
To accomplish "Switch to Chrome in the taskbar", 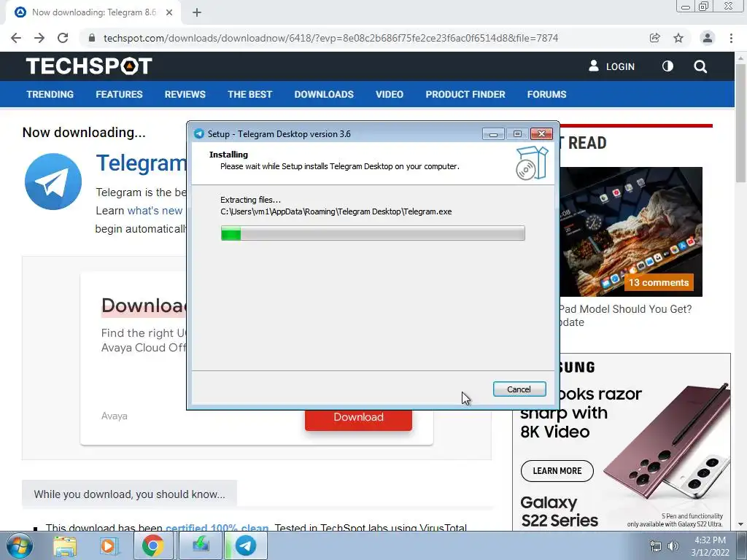I will click(152, 545).
